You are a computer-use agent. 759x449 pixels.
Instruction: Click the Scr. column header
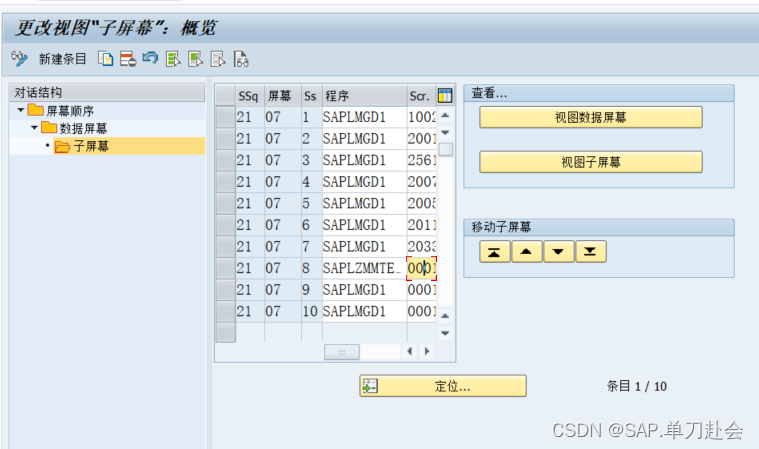coord(421,96)
